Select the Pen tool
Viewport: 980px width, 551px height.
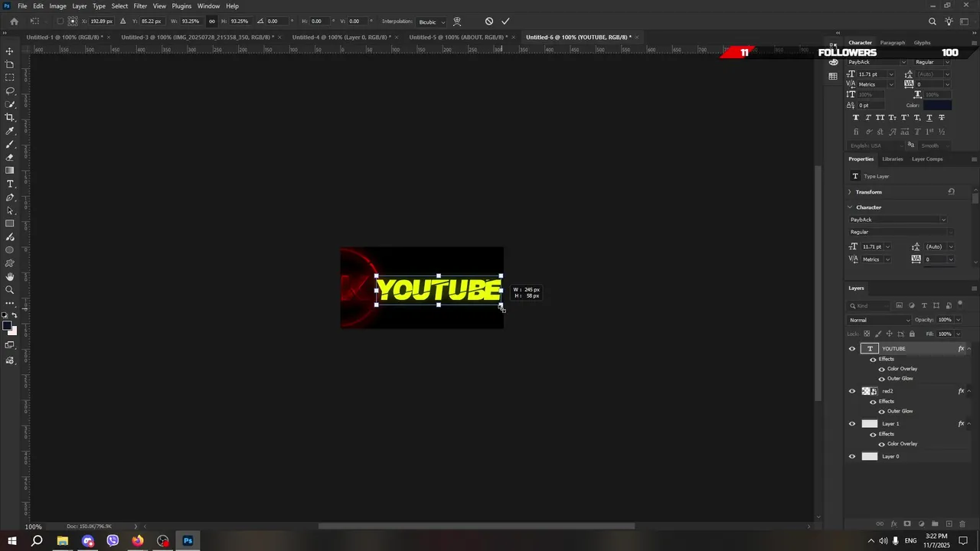(10, 197)
